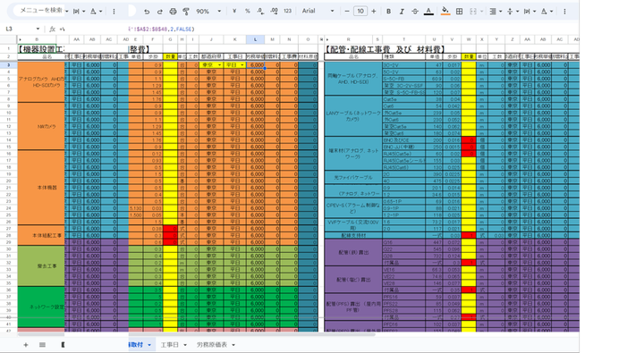
Task: Redo the last undone action
Action: (x=160, y=12)
